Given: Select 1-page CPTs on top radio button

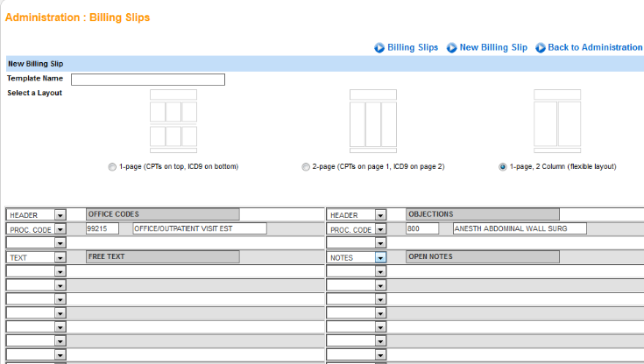Looking at the screenshot, I should pos(111,166).
